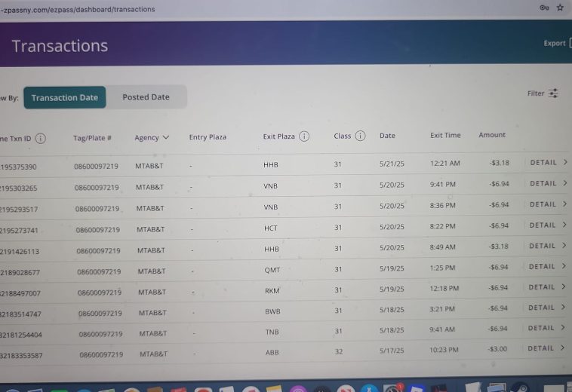Image resolution: width=572 pixels, height=392 pixels.
Task: Select Transaction Date view toggle
Action: click(65, 97)
